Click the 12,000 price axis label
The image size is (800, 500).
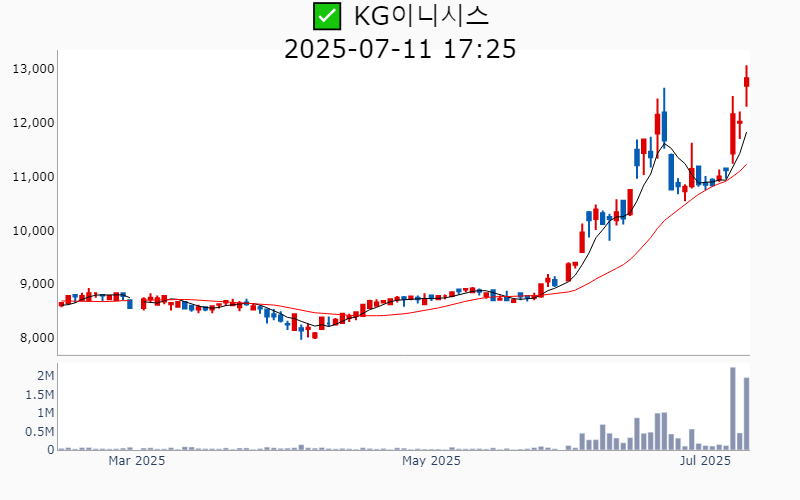coord(33,123)
